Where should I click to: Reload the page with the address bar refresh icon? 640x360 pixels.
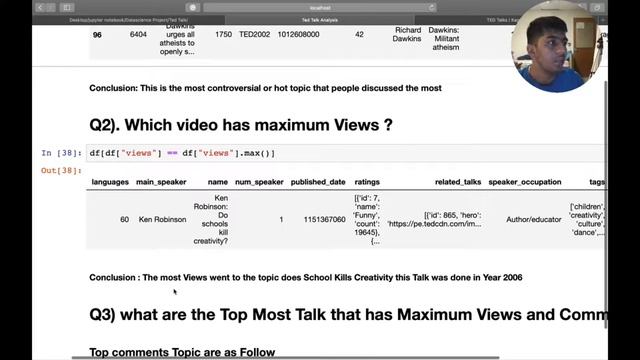[x=431, y=7]
